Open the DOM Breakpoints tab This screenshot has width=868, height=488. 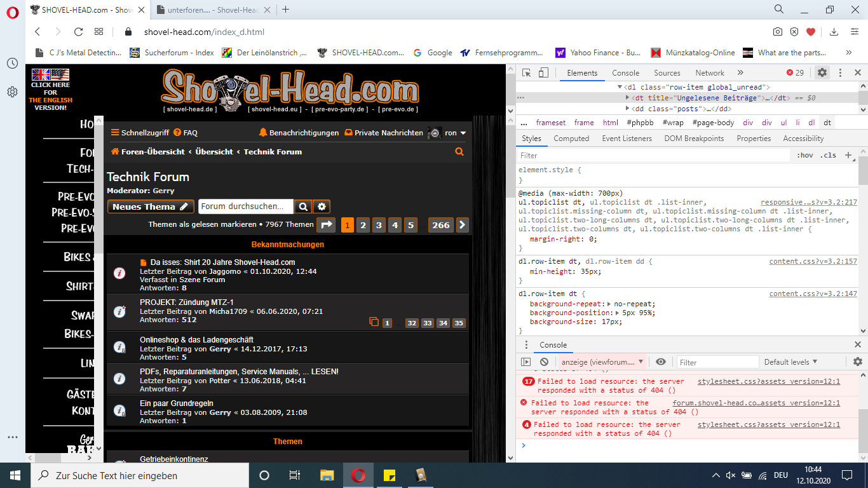694,139
